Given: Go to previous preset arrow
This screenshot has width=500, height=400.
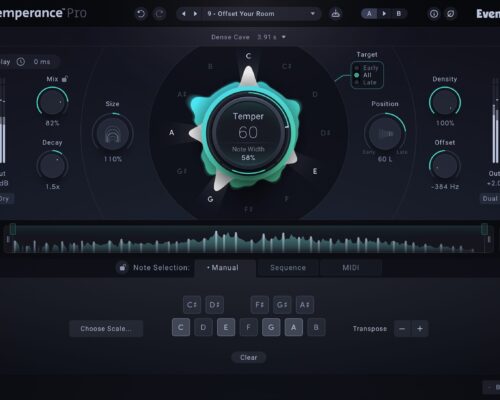Looking at the screenshot, I should pos(184,14).
